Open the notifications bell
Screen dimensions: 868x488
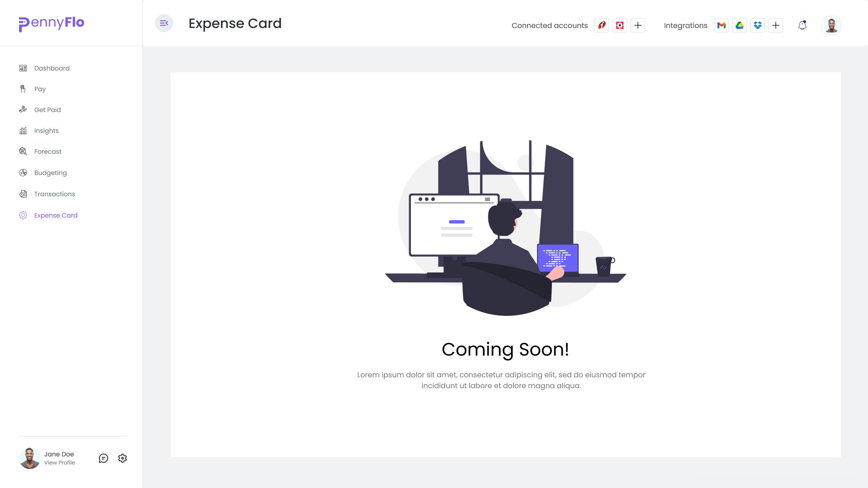(802, 25)
